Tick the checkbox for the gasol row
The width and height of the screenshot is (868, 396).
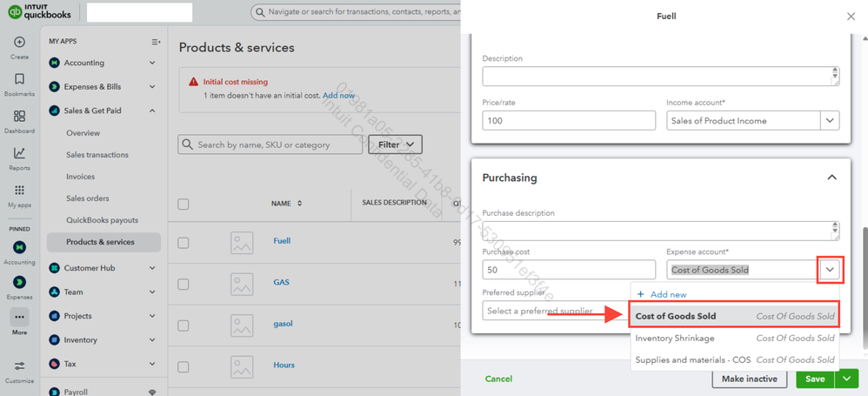tap(184, 326)
